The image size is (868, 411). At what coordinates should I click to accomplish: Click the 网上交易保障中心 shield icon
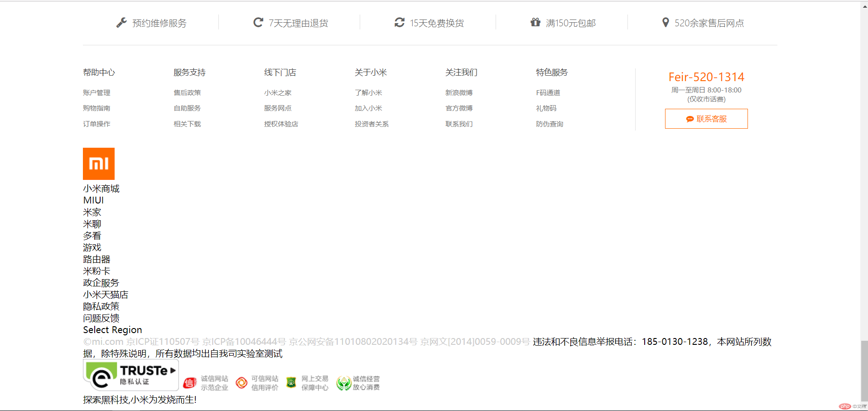[x=291, y=383]
